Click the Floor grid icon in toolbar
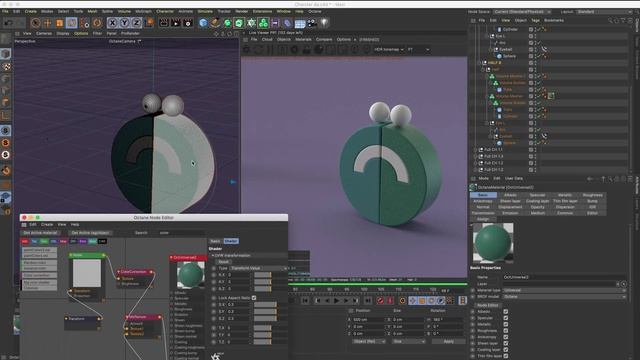This screenshot has width=640, height=360. point(300,23)
